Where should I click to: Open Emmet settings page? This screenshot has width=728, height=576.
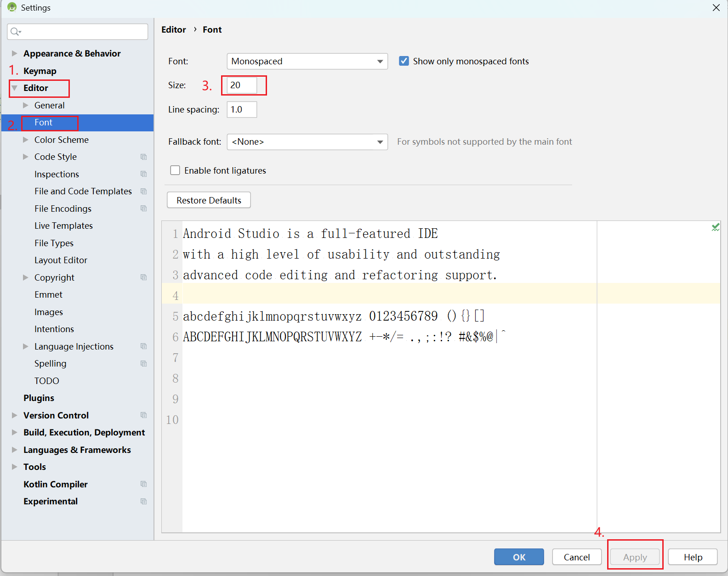pyautogui.click(x=48, y=295)
